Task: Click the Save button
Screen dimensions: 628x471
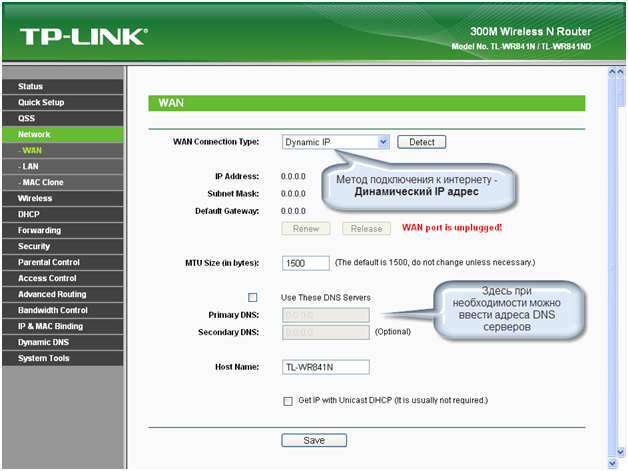Action: tap(314, 441)
